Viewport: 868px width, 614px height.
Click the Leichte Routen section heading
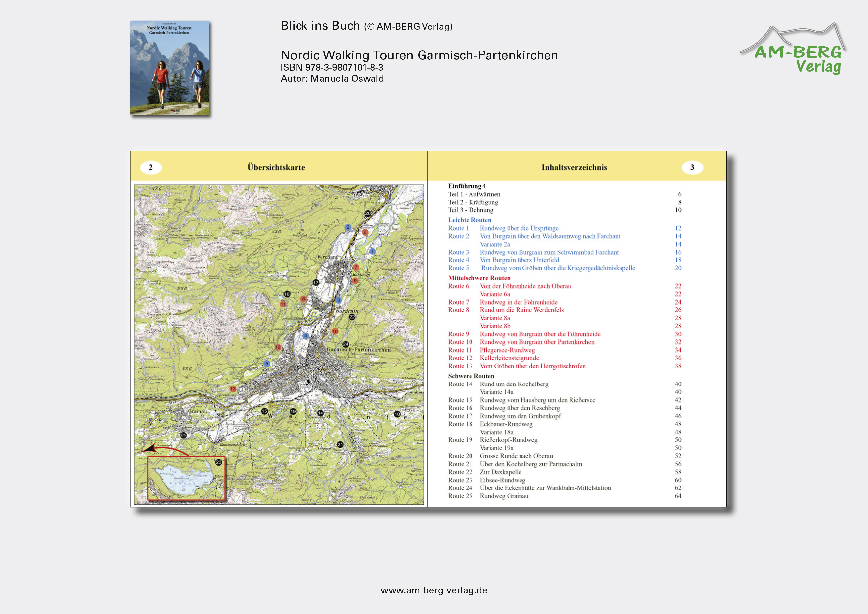470,220
